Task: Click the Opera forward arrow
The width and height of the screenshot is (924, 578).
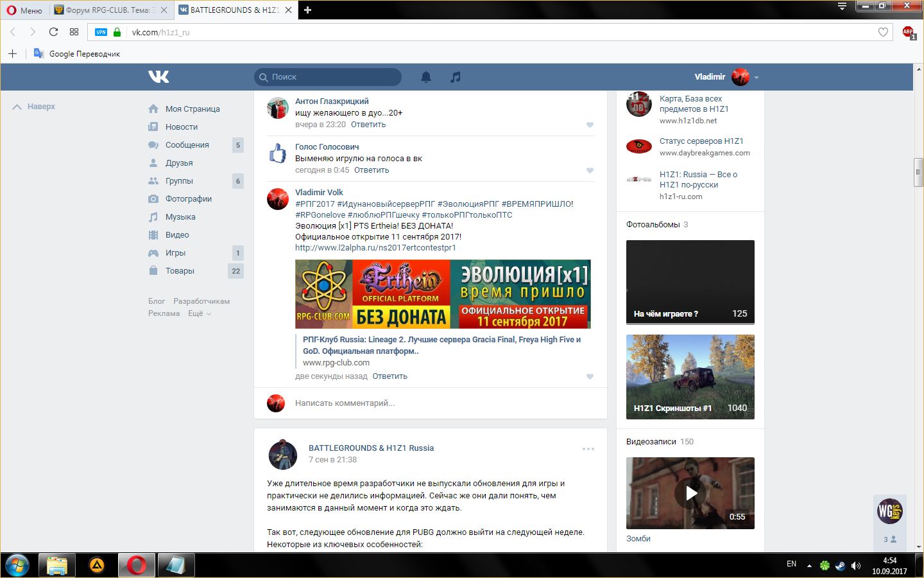Action: coord(32,32)
